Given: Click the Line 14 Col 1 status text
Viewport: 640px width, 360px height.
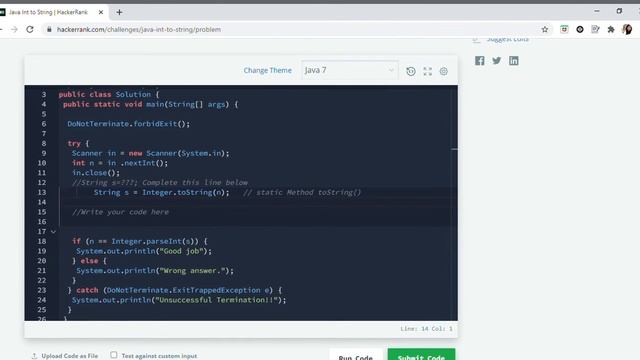Looking at the screenshot, I should 426,329.
